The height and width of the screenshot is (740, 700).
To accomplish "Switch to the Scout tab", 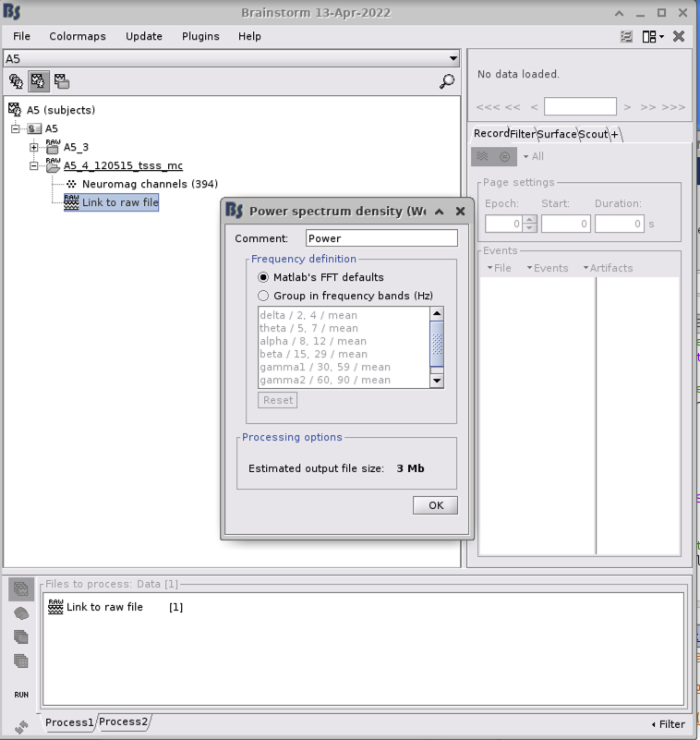I will [593, 134].
